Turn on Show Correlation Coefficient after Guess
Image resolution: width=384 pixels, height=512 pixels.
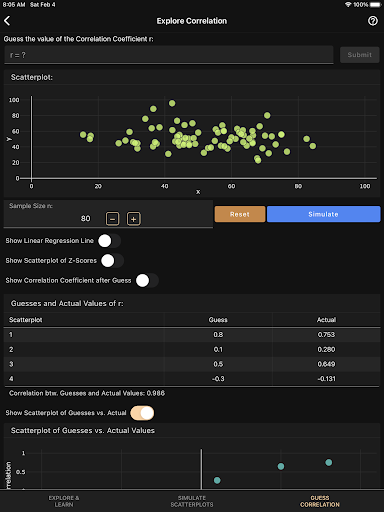pos(147,281)
